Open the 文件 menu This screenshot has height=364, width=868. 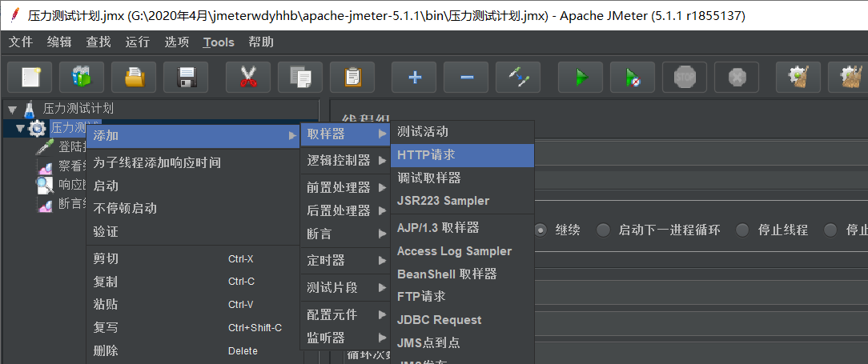(x=21, y=42)
